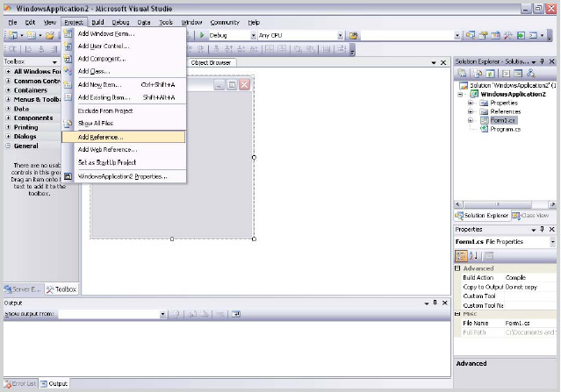The width and height of the screenshot is (561, 392).
Task: Expand the Form1.cs node in Solution Explorer
Action: coord(471,120)
